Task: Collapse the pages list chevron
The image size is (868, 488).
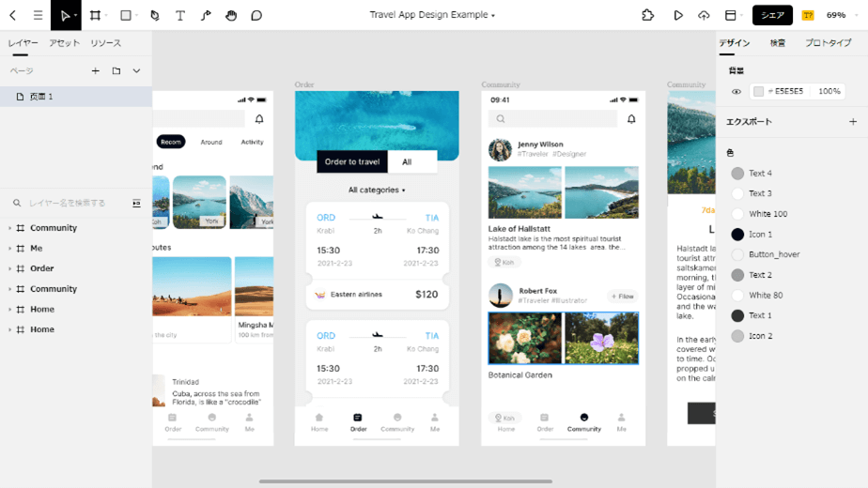Action: pos(137,70)
